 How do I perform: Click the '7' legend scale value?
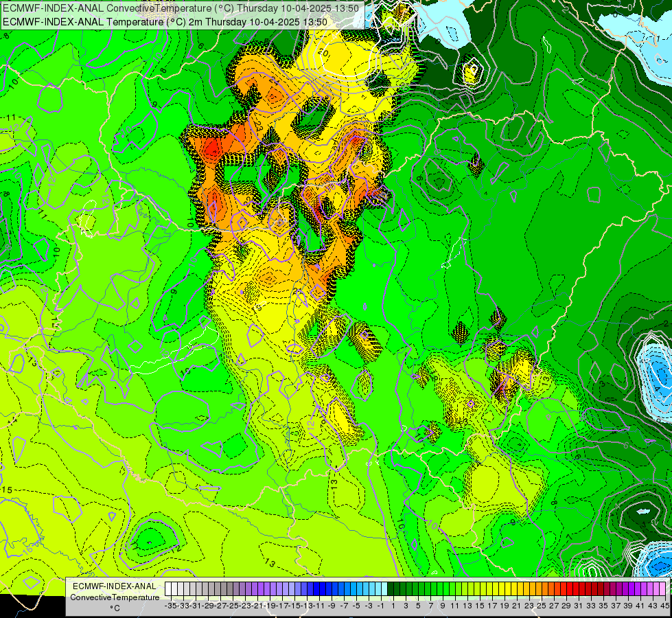tap(430, 606)
